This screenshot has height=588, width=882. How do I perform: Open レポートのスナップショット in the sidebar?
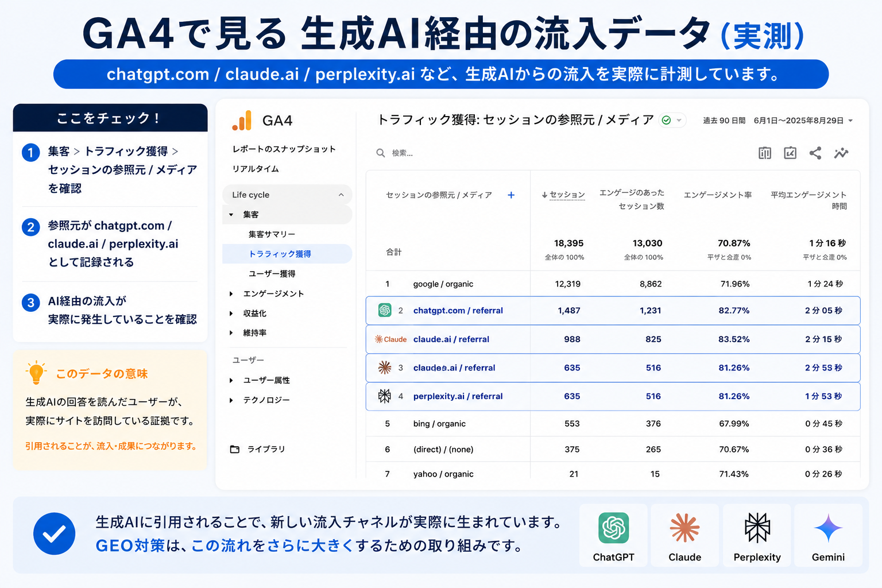284,149
